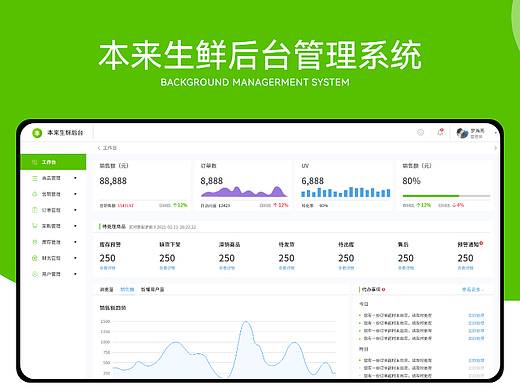The height and width of the screenshot is (390, 520).
Task: Expand the marketing management submenu arrow
Action: (x=75, y=194)
